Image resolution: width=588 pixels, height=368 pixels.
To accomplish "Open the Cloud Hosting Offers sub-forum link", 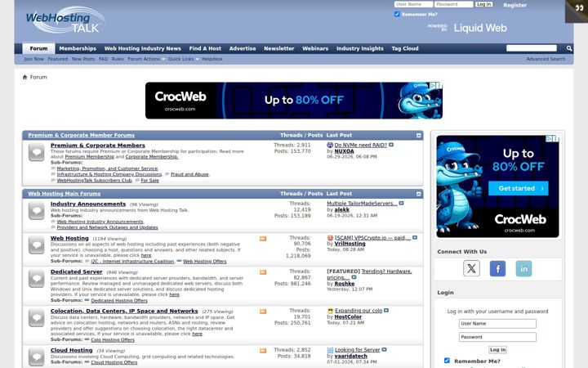I will point(114,362).
